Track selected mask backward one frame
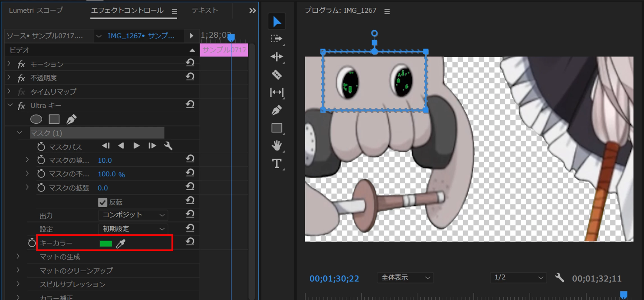Screen dimensions: 644x300 click(106, 146)
